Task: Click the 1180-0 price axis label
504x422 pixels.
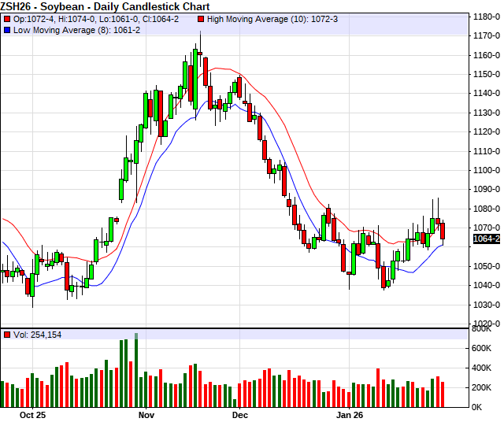Action: pyautogui.click(x=484, y=17)
